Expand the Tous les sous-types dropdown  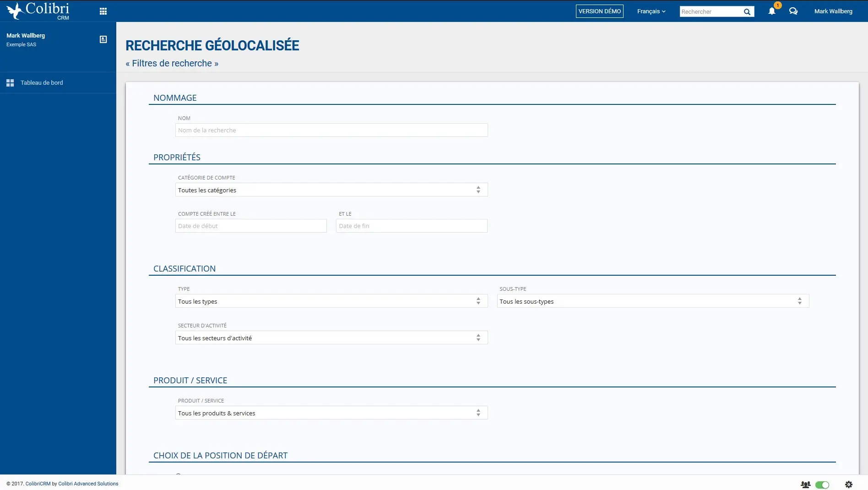(653, 301)
